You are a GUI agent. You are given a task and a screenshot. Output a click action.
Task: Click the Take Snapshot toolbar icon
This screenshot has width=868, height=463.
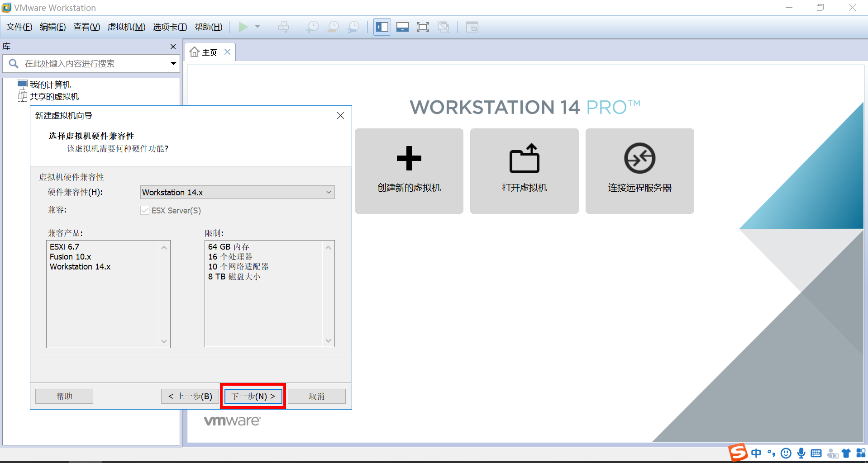tap(313, 27)
